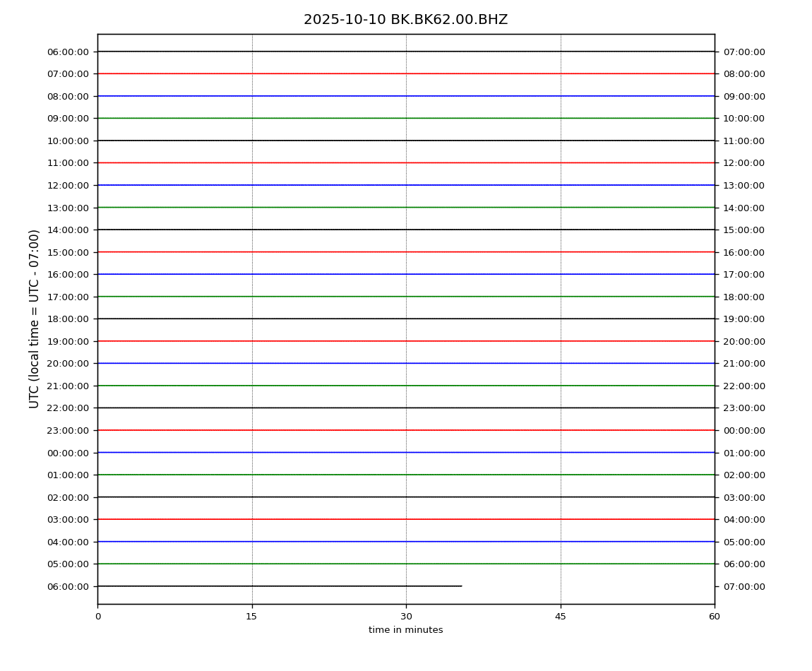Screen dimensions: 812x671
Task: Click the 00:00:00 UTC label on left axis
Action: pyautogui.click(x=68, y=453)
